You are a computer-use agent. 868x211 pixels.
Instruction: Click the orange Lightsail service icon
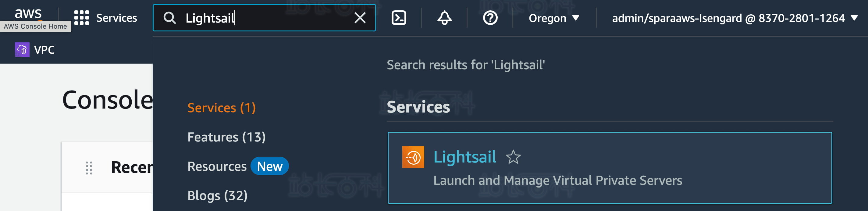[x=413, y=157]
